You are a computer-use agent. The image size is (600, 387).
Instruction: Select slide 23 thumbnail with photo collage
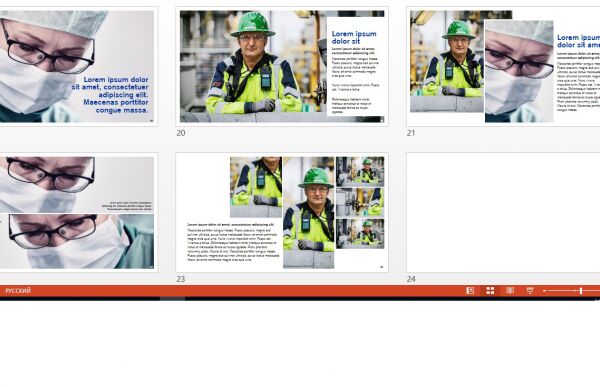tap(282, 212)
